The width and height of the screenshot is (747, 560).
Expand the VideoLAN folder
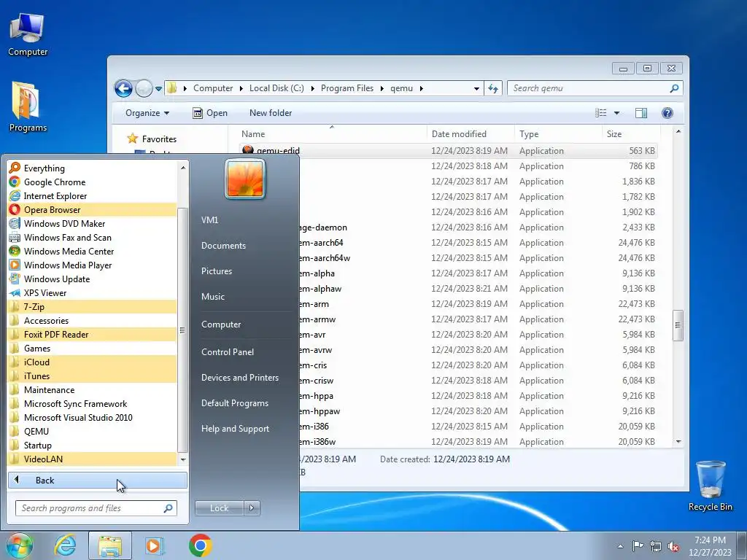click(x=92, y=459)
